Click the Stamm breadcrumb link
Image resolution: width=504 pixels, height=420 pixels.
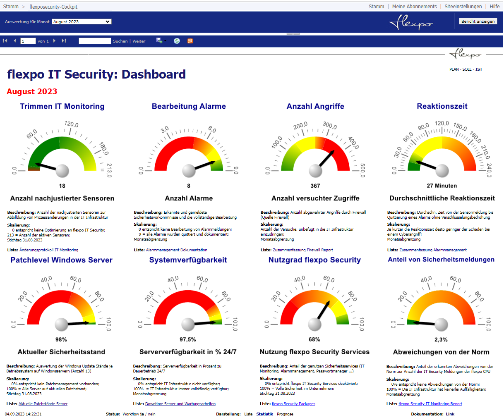[x=11, y=7]
